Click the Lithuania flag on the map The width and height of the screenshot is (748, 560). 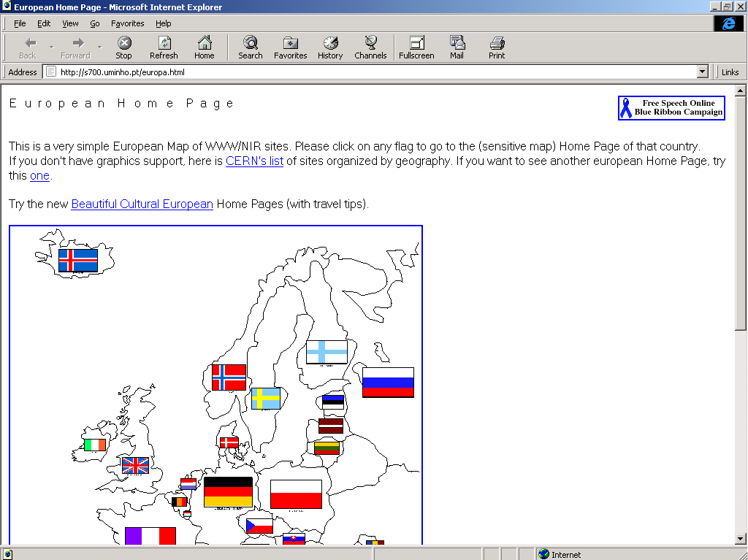click(x=327, y=448)
